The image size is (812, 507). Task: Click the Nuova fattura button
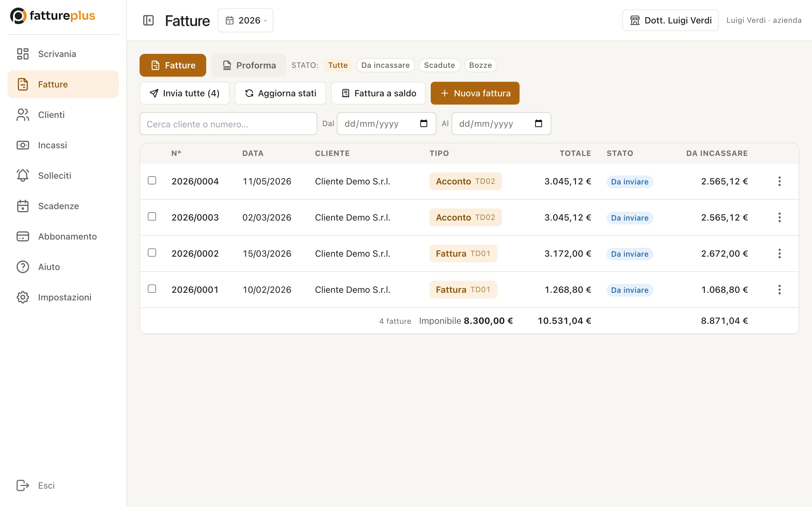(x=475, y=93)
